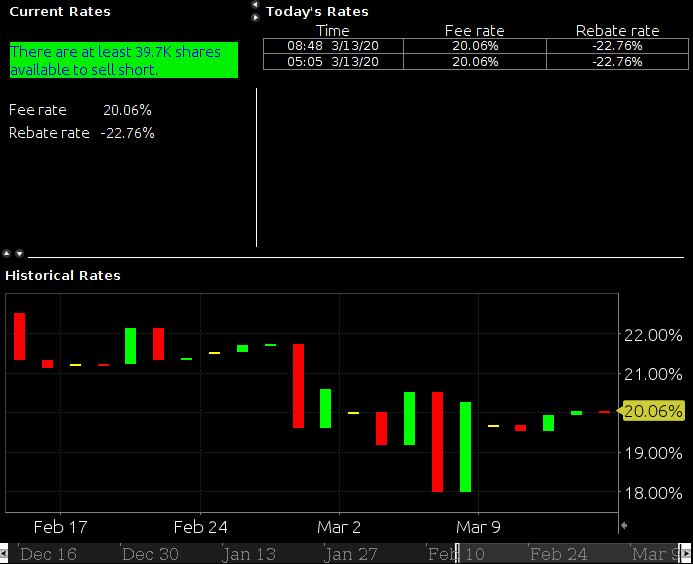The height and width of the screenshot is (564, 693).
Task: Click the Current Rates heading
Action: 60,11
